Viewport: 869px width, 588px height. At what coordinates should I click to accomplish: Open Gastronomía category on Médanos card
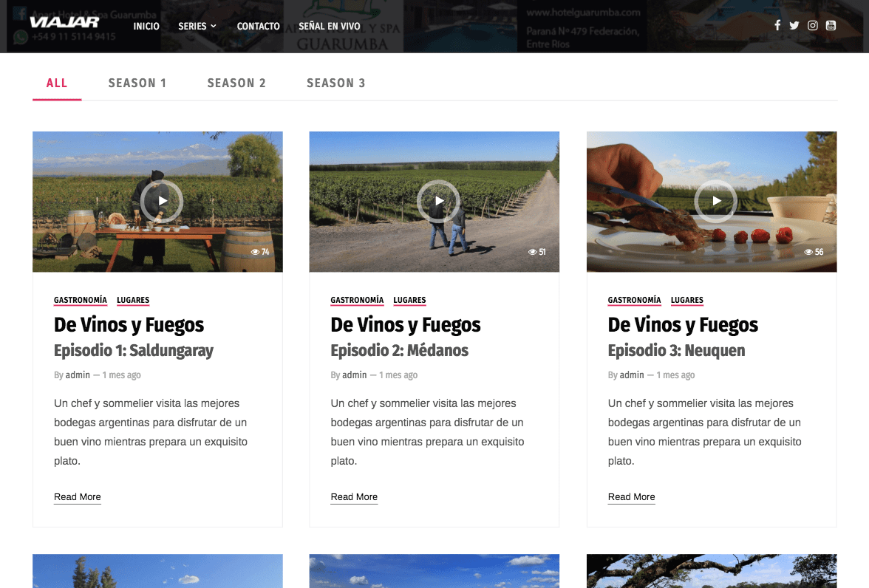pos(357,300)
